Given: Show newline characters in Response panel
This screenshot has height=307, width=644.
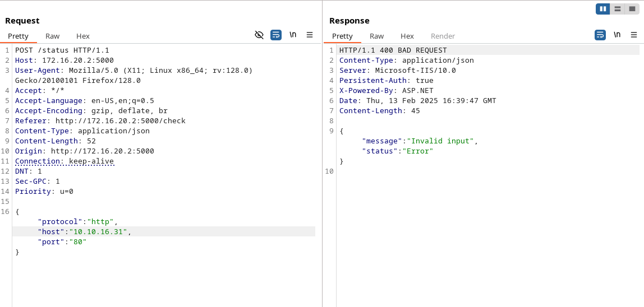Looking at the screenshot, I should (617, 35).
